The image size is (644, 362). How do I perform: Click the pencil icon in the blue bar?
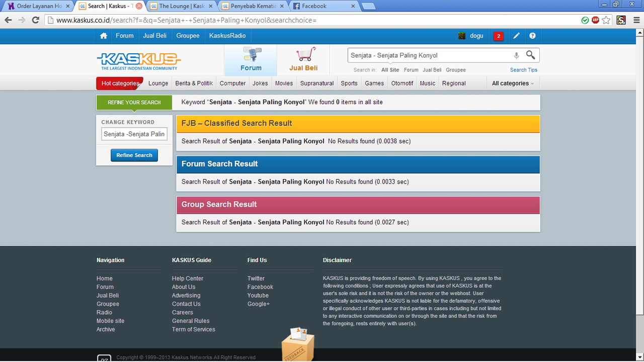point(516,36)
